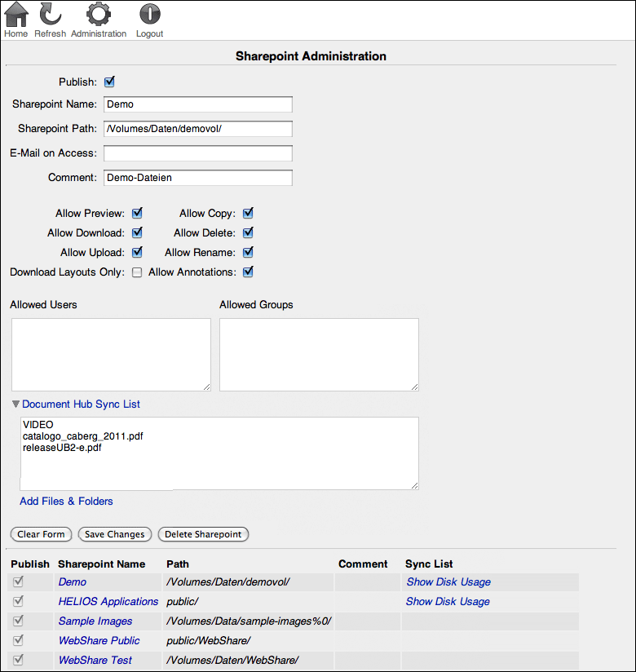The width and height of the screenshot is (636, 672).
Task: Open WebShare Test sharepoint link
Action: (95, 661)
